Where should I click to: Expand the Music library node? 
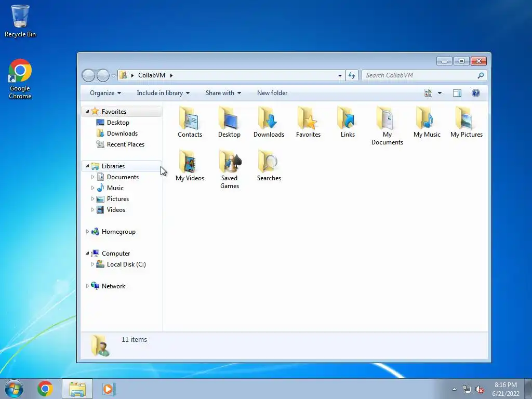(x=92, y=188)
